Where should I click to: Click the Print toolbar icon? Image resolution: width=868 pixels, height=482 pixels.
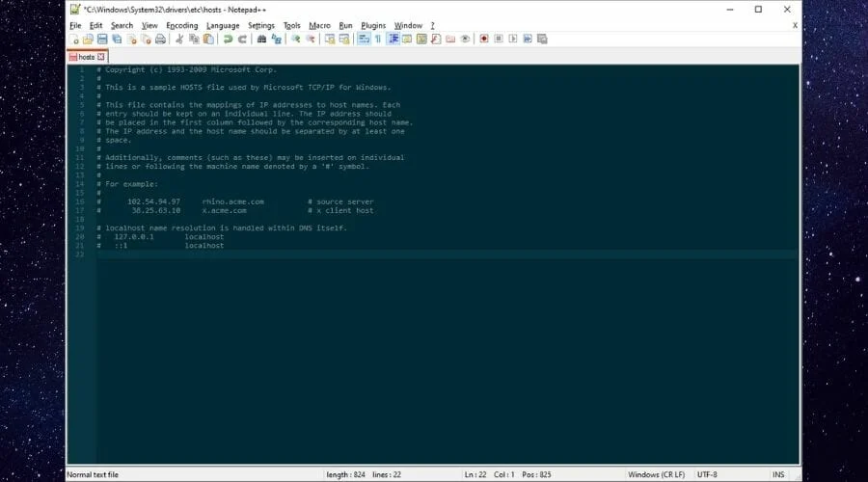160,40
